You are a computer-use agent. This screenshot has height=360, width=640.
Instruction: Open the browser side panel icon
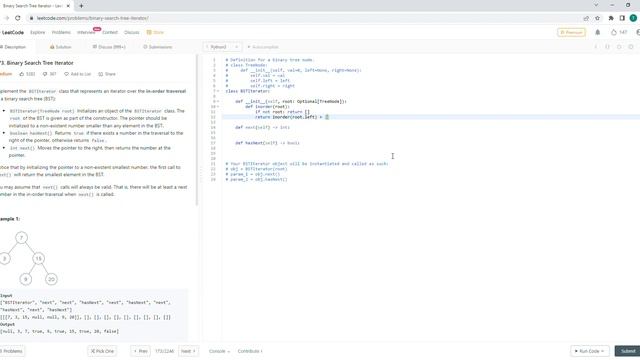(x=622, y=18)
